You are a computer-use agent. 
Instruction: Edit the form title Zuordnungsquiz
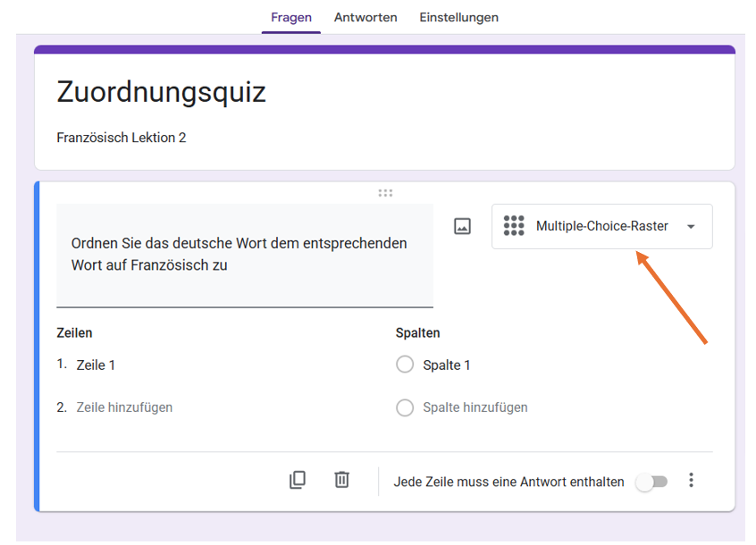coord(161,92)
